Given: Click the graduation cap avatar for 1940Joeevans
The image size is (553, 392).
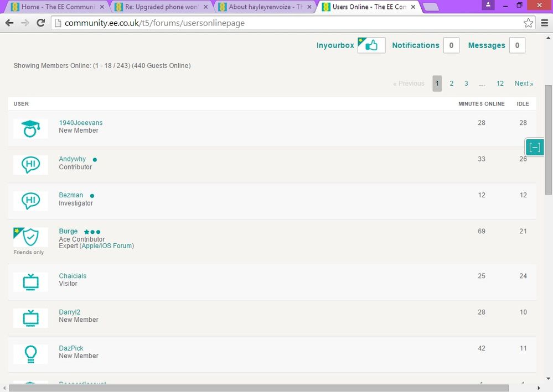Looking at the screenshot, I should (30, 129).
